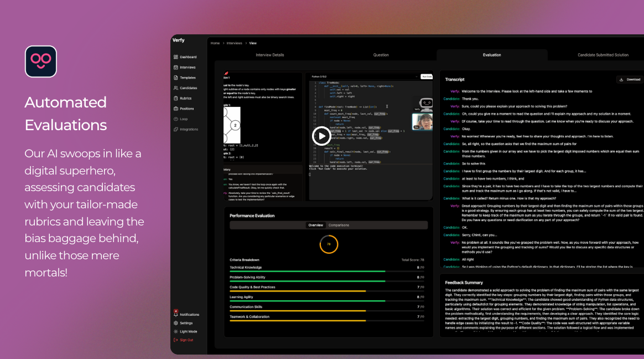Click the Verfy infinity logo icon
The image size is (644, 359).
pos(40,61)
